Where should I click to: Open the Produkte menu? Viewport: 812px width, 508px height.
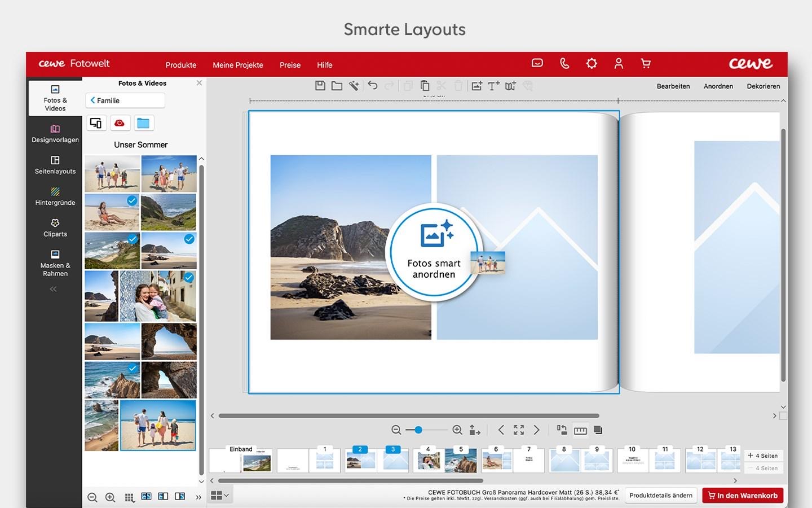tap(181, 65)
